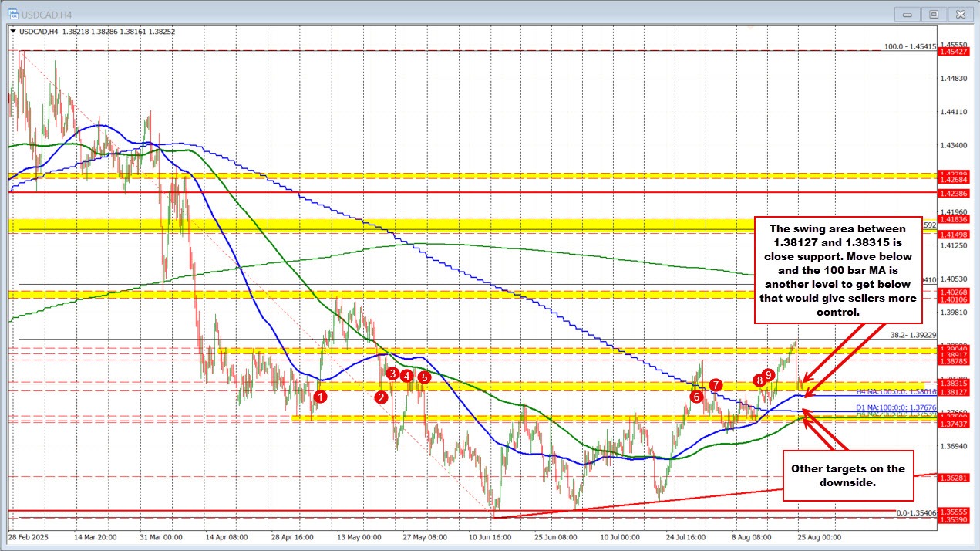Screen dimensions: 980x551
Task: Click the 14 Apr 08:00 time label
Action: 228,536
